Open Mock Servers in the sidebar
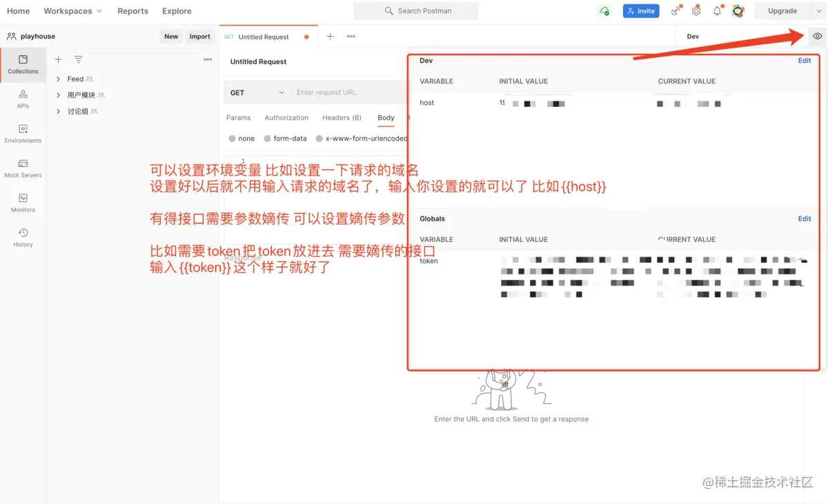828x504 pixels. tap(23, 168)
